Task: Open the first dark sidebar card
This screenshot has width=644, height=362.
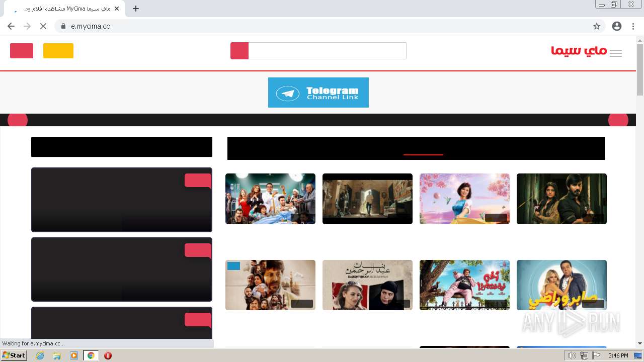Action: coord(122,200)
